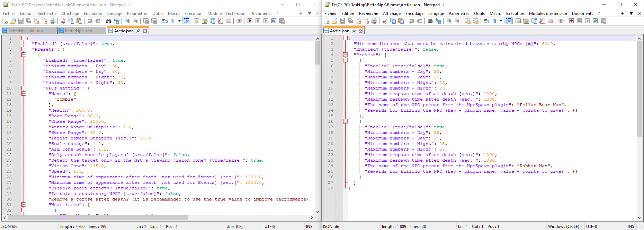This screenshot has height=230, width=644.
Task: Click Save icon in the right window toolbar
Action: (x=342, y=21)
